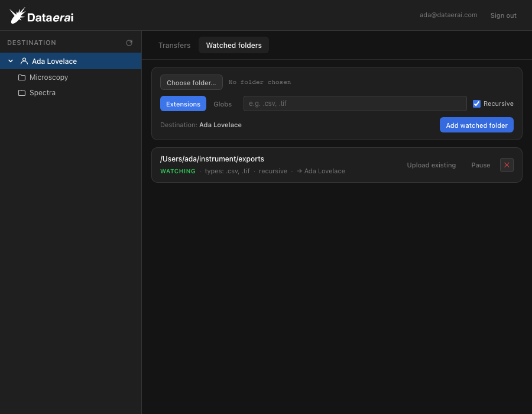Sign out of the account
The height and width of the screenshot is (414, 532).
click(x=503, y=15)
